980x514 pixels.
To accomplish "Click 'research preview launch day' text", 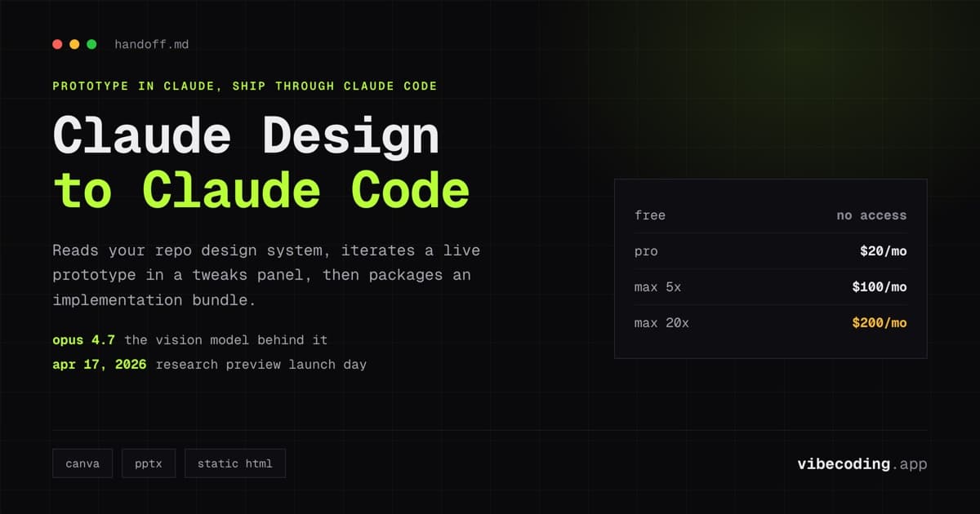I will (261, 364).
